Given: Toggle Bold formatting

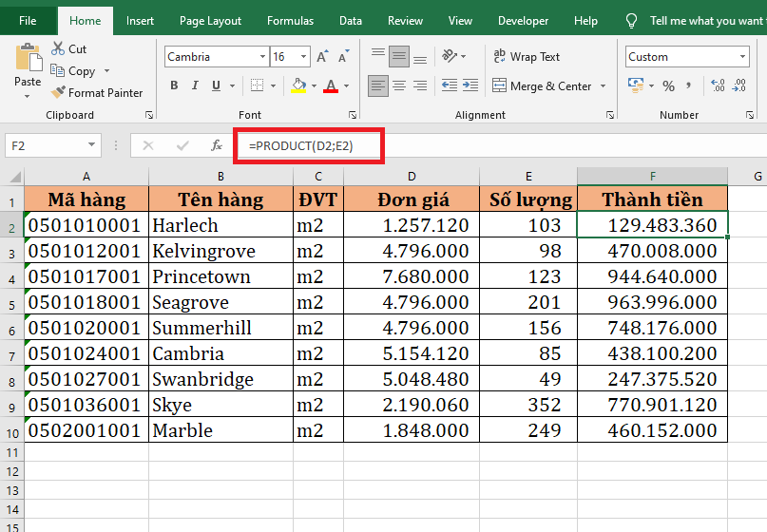Looking at the screenshot, I should [x=174, y=86].
